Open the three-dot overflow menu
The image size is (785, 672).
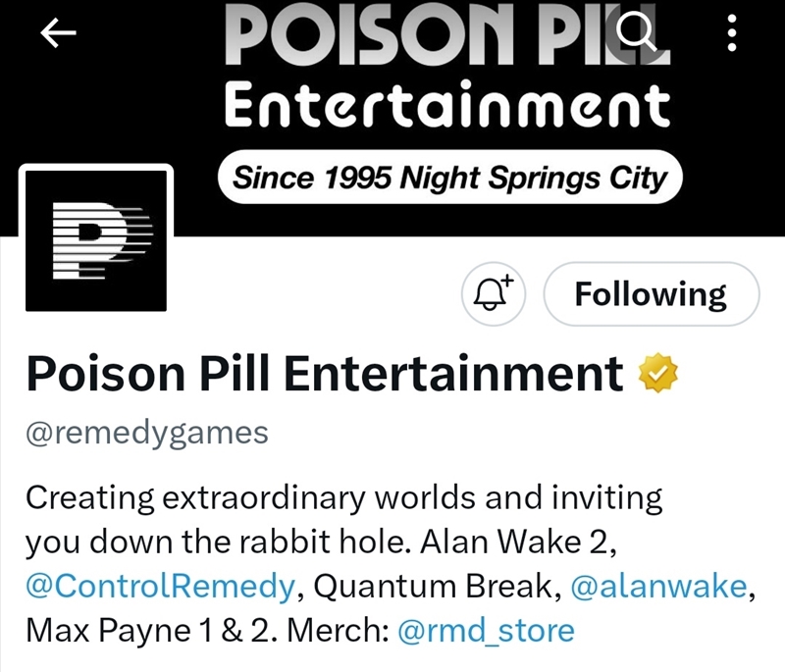(731, 32)
